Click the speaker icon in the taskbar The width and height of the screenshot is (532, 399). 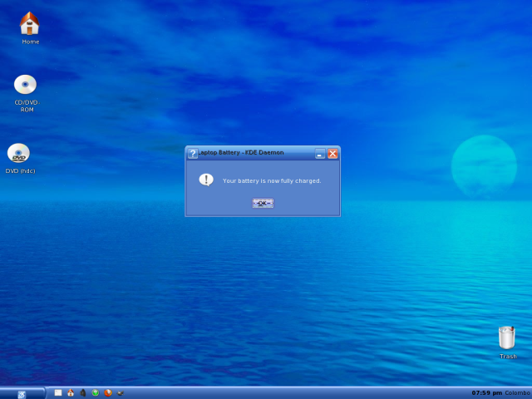[x=83, y=392]
